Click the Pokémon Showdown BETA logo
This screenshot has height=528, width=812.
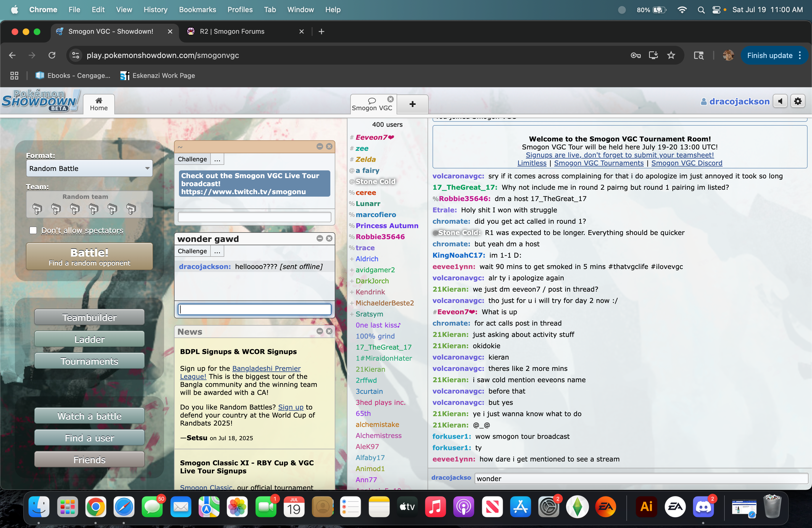click(x=40, y=101)
